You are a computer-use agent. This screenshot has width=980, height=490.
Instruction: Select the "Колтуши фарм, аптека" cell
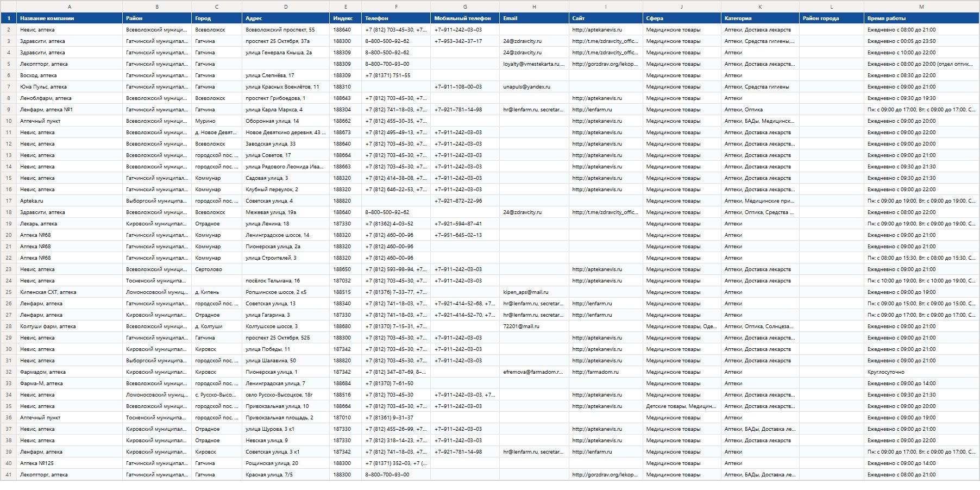70,326
